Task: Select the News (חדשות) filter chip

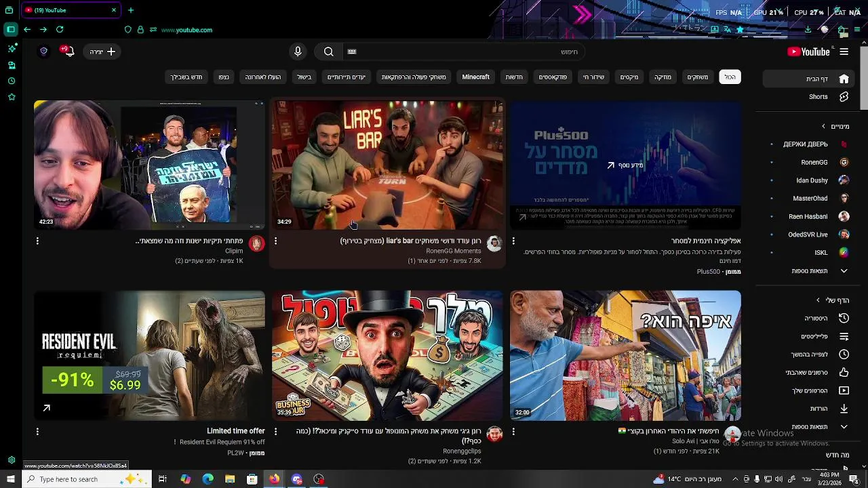Action: pyautogui.click(x=514, y=77)
